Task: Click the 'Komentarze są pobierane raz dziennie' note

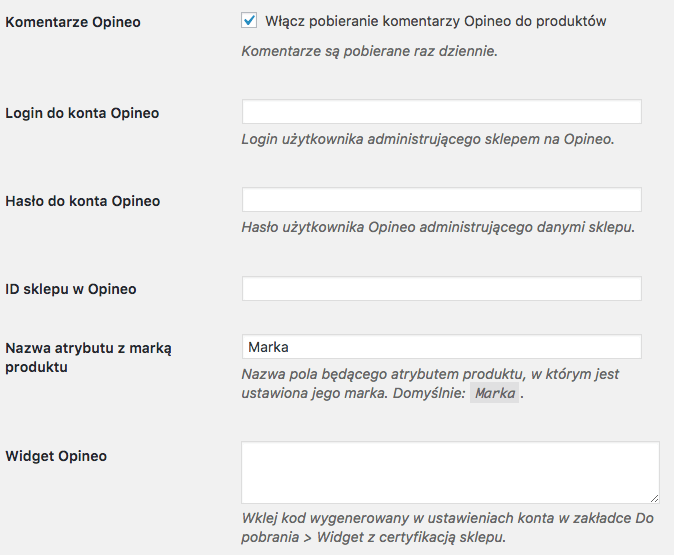Action: tap(369, 51)
